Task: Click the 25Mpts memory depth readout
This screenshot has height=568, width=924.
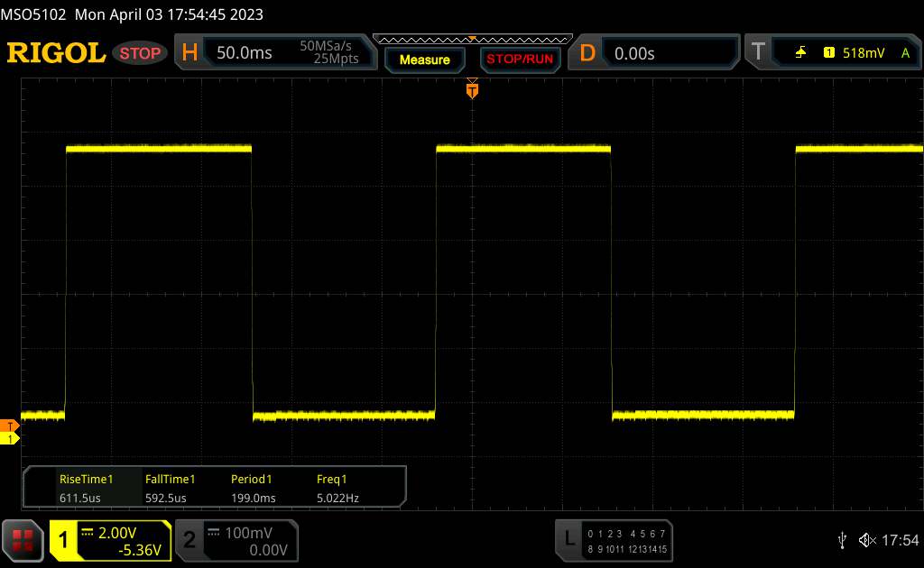Action: point(336,59)
